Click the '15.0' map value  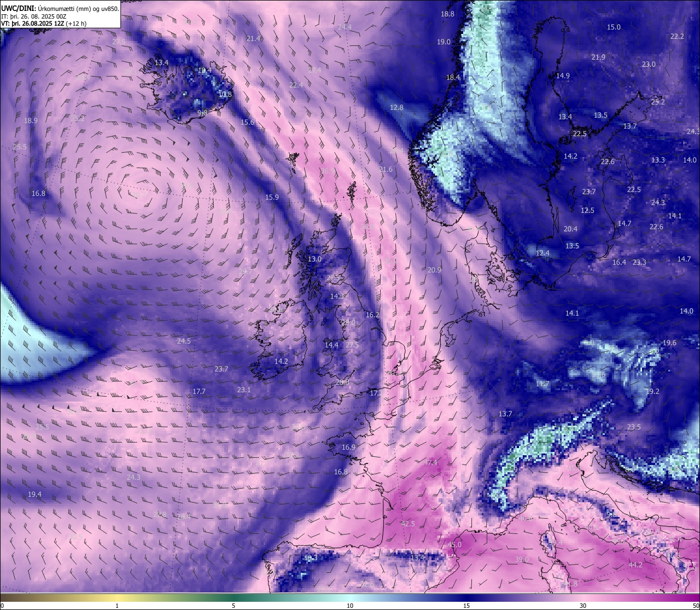click(x=614, y=27)
